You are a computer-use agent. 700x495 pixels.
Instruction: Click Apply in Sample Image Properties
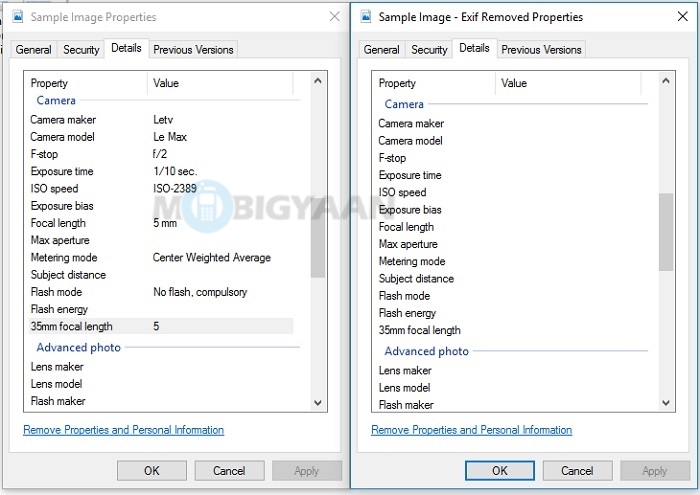click(x=307, y=471)
